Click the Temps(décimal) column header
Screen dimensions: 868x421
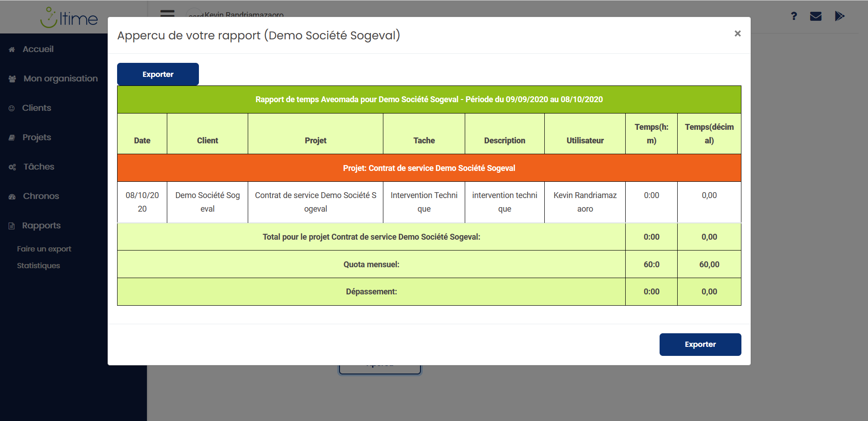[x=709, y=134]
